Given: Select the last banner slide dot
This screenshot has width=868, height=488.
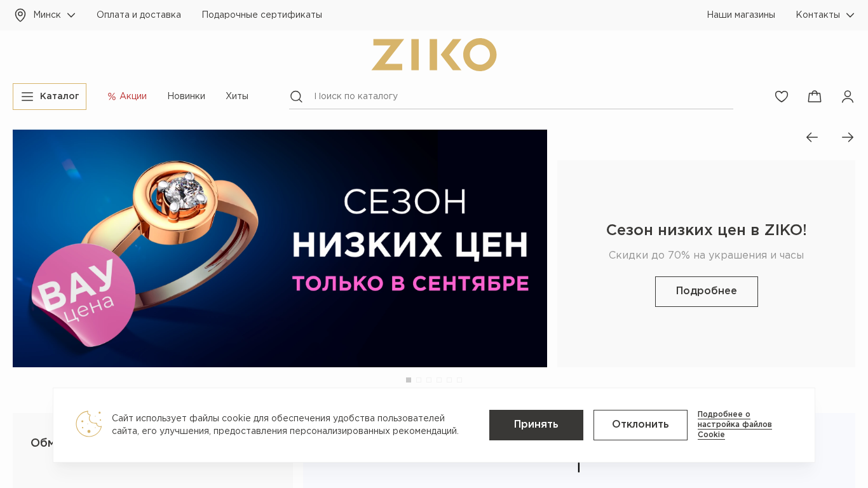Looking at the screenshot, I should coord(459,380).
